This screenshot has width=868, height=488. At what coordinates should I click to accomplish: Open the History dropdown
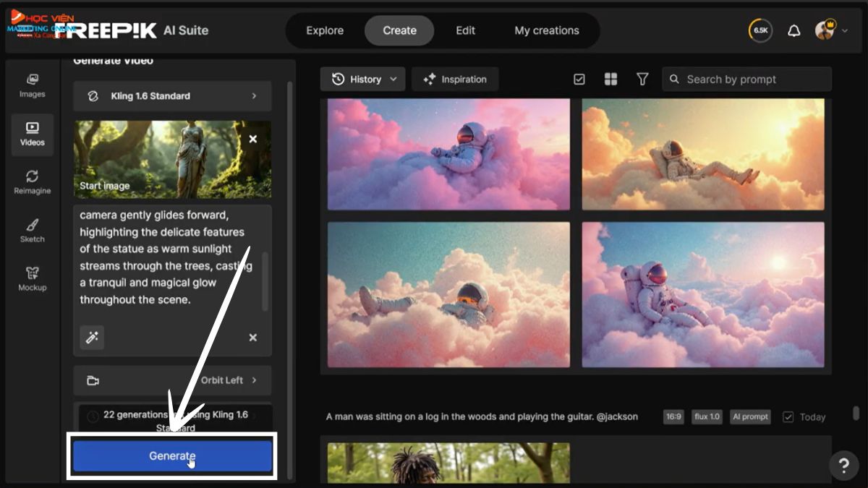click(364, 80)
